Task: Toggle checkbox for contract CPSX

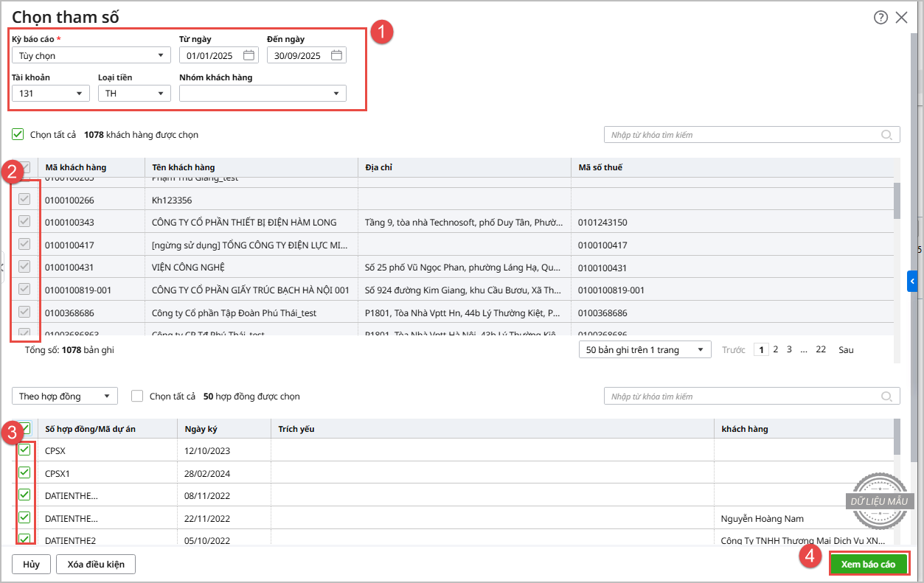Action: 24,450
